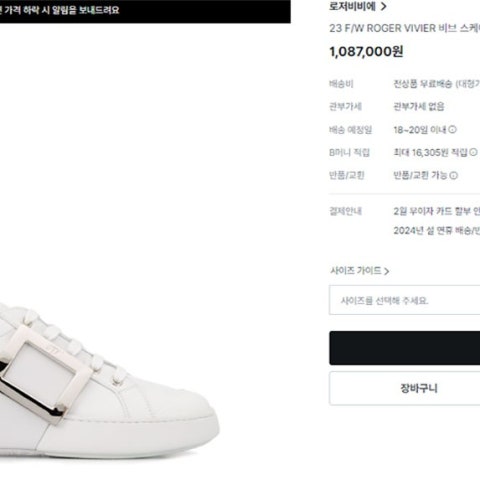Click the 관부가세 없음 text
This screenshot has height=480, width=480.
click(x=419, y=107)
